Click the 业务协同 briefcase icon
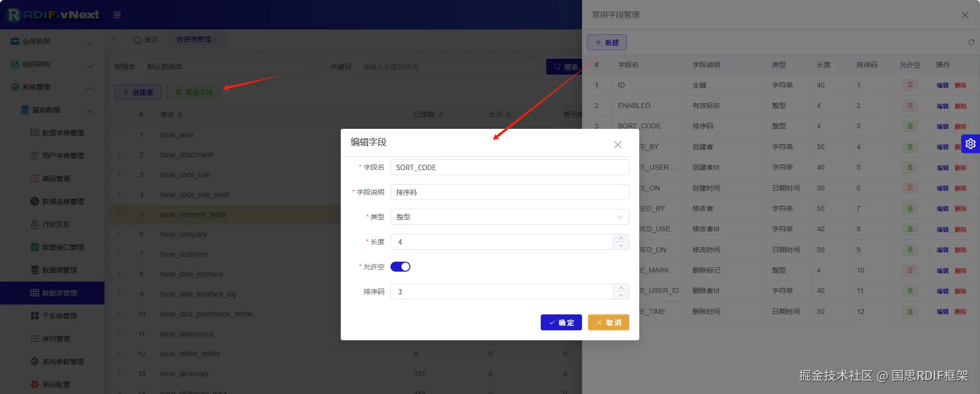 [15, 41]
